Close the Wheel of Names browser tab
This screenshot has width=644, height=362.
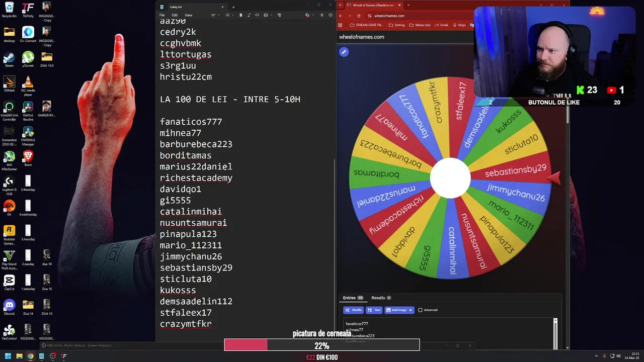pyautogui.click(x=399, y=5)
